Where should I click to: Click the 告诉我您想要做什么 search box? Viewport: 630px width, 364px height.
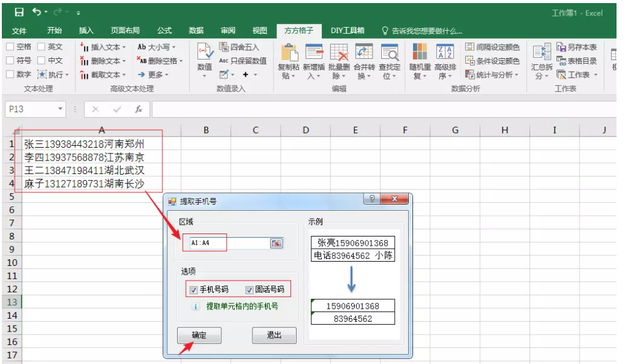423,31
